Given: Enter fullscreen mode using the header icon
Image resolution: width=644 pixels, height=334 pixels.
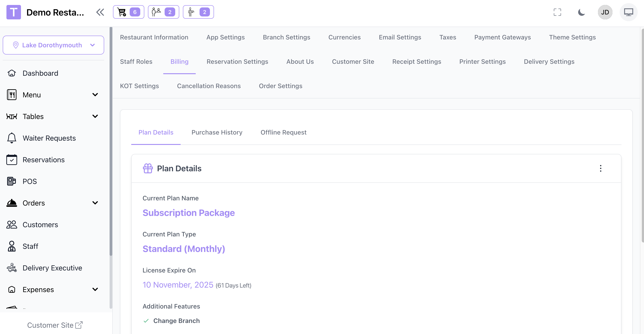Looking at the screenshot, I should [557, 12].
